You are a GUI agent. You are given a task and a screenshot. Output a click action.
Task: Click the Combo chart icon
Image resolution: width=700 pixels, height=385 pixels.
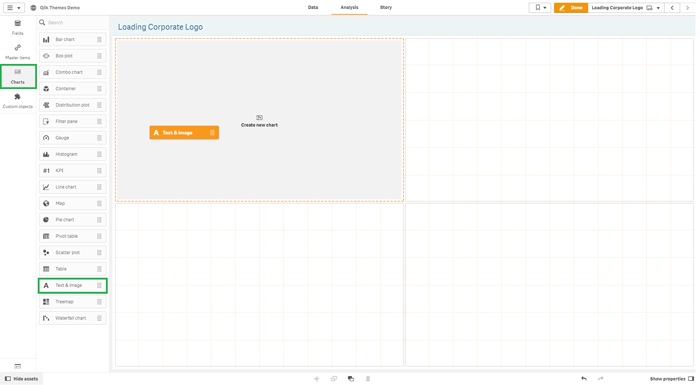pos(46,72)
